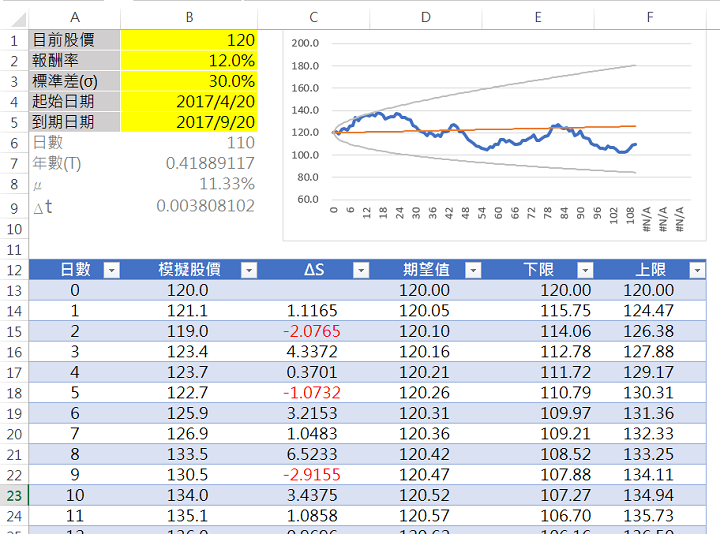Open the 模擬股價 column filter dropdown

tap(247, 270)
